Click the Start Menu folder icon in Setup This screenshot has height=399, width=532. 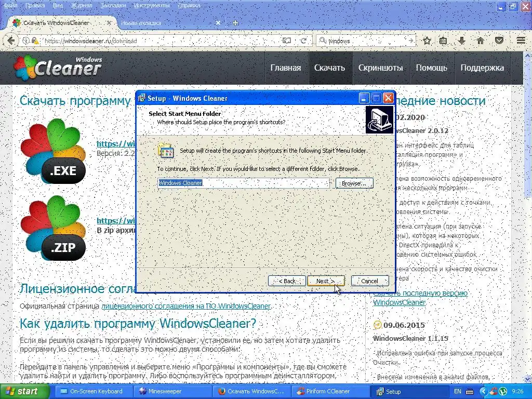pos(166,150)
